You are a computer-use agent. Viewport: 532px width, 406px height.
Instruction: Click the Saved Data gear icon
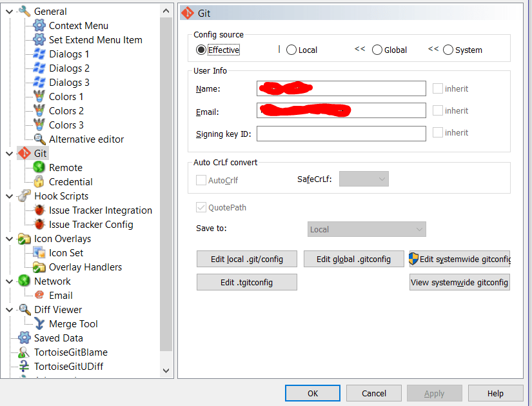(x=25, y=338)
